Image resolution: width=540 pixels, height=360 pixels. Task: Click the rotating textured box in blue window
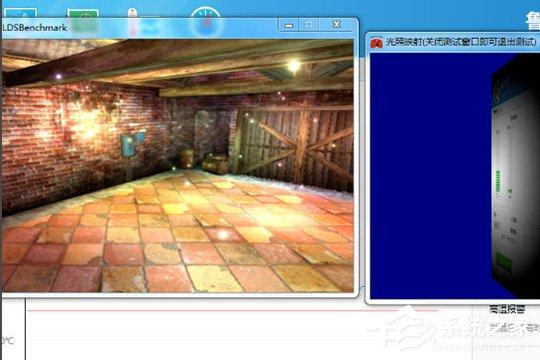pos(516,176)
